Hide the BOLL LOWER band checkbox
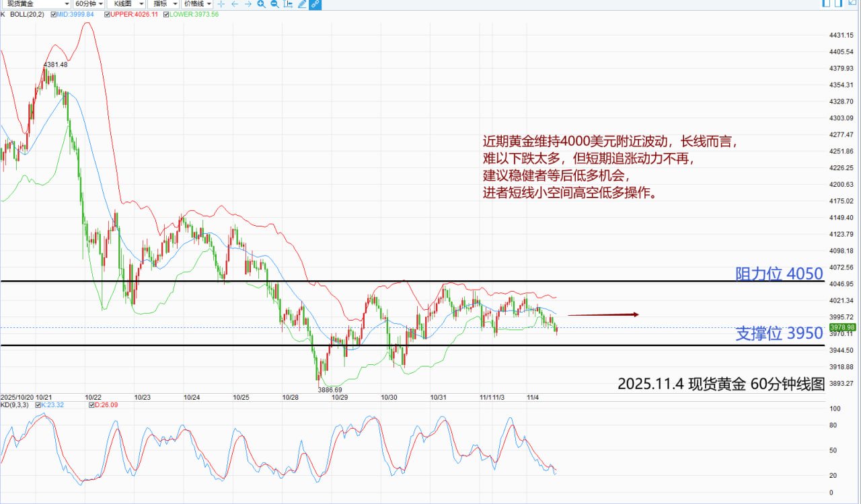Viewport: 861px width, 504px height. point(165,13)
